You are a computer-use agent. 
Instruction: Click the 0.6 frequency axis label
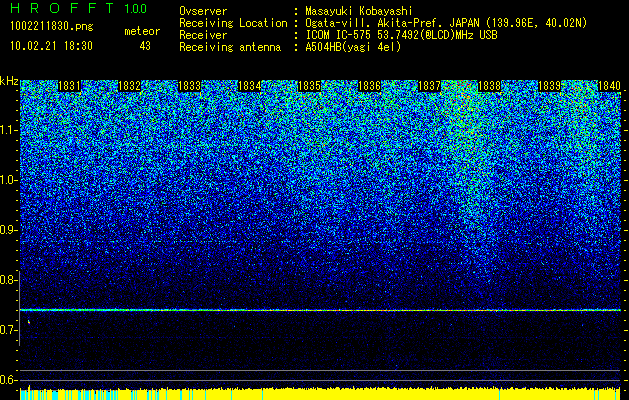tap(8, 380)
